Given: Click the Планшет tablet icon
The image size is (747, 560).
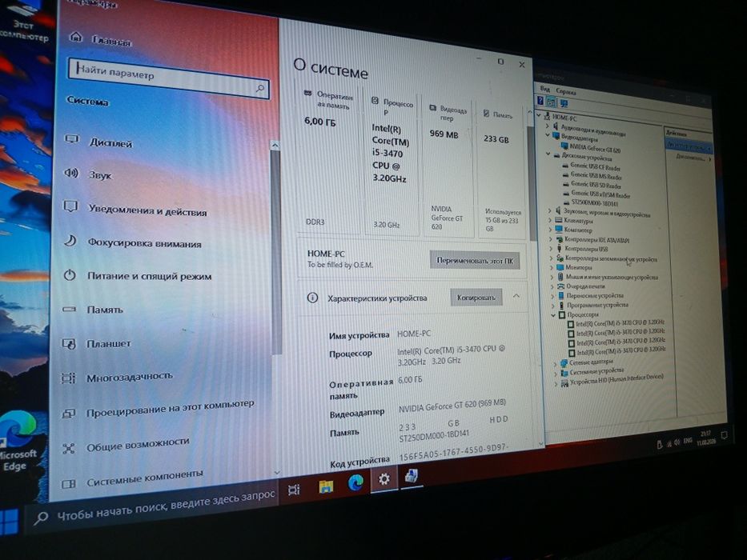Looking at the screenshot, I should [69, 344].
